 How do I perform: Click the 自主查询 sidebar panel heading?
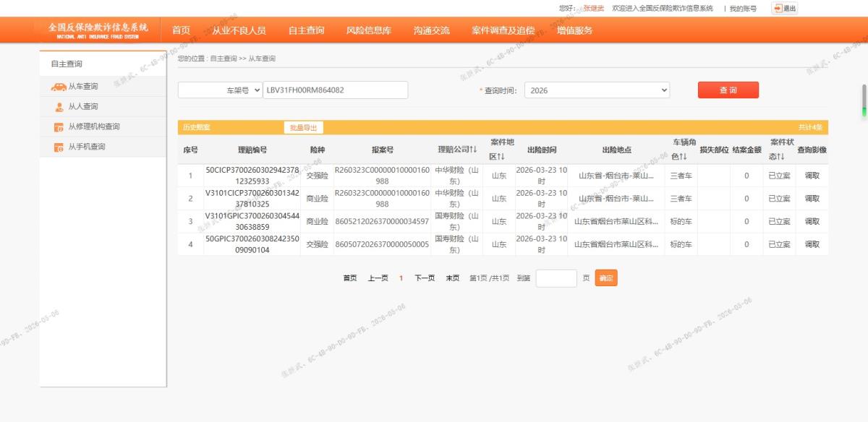(x=67, y=64)
